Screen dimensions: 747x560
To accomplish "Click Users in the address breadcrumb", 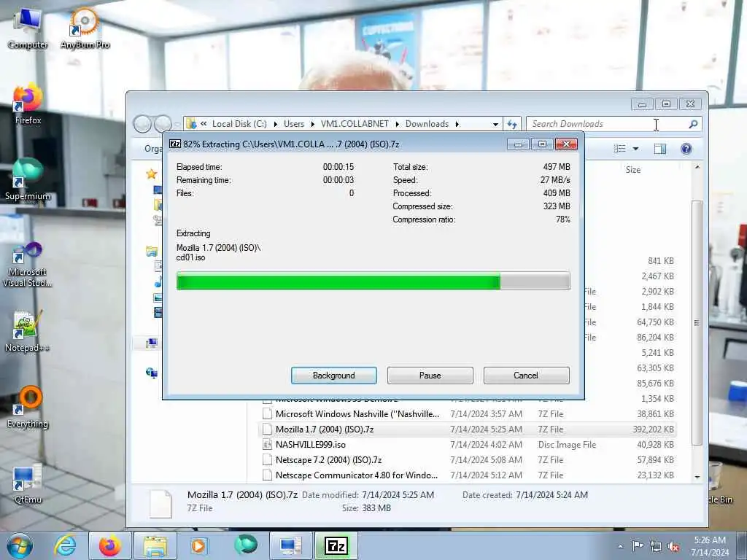I will 294,124.
